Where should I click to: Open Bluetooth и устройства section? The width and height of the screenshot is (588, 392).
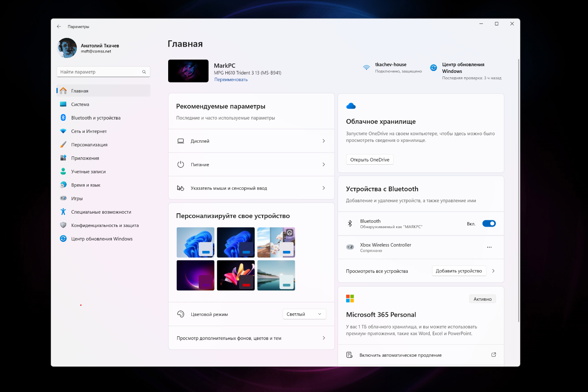pyautogui.click(x=103, y=118)
